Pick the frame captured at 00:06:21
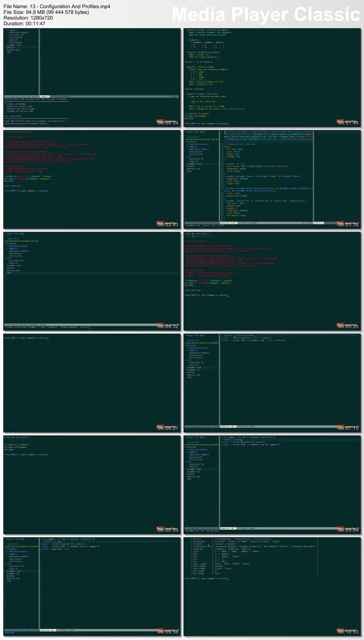The height and width of the screenshot is (640, 364). click(92, 382)
